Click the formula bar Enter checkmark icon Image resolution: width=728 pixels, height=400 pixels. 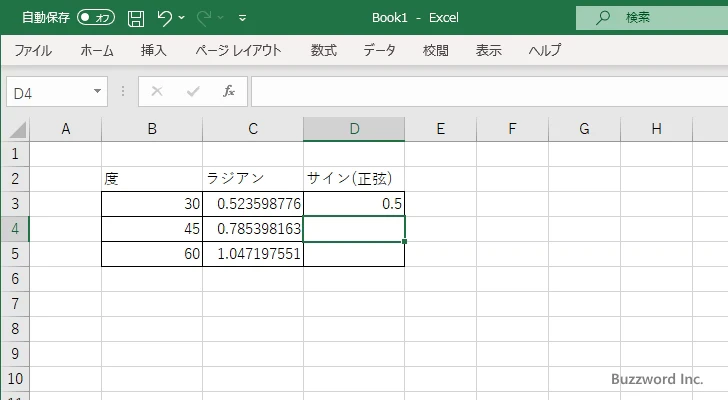pyautogui.click(x=192, y=91)
